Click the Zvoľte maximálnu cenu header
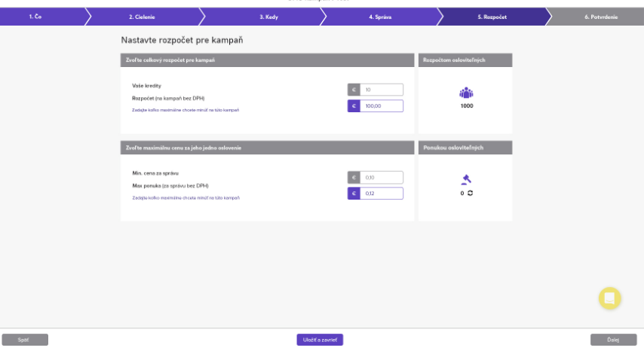This screenshot has width=644, height=354. tap(268, 148)
